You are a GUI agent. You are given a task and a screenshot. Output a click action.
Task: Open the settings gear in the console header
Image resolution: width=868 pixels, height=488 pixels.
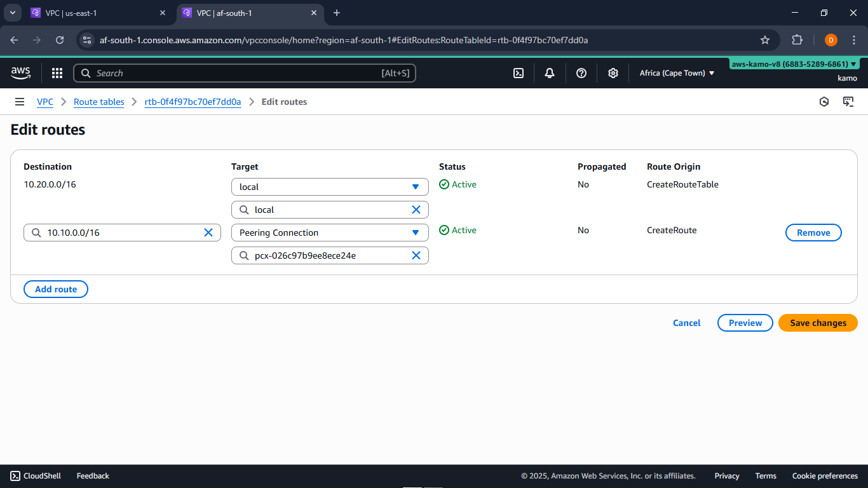click(613, 73)
